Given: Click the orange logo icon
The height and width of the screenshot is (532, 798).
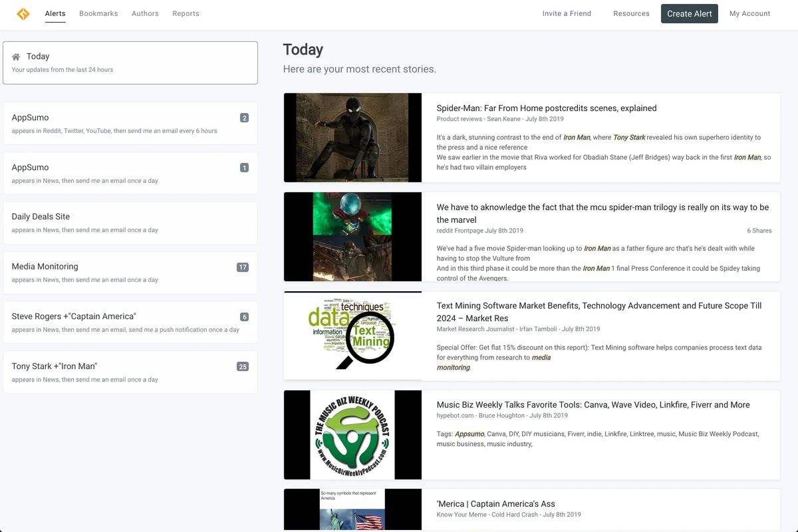Looking at the screenshot, I should tap(23, 14).
